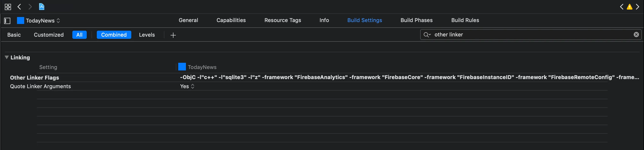644x150 pixels.
Task: Open the related items grid menu
Action: 8,7
